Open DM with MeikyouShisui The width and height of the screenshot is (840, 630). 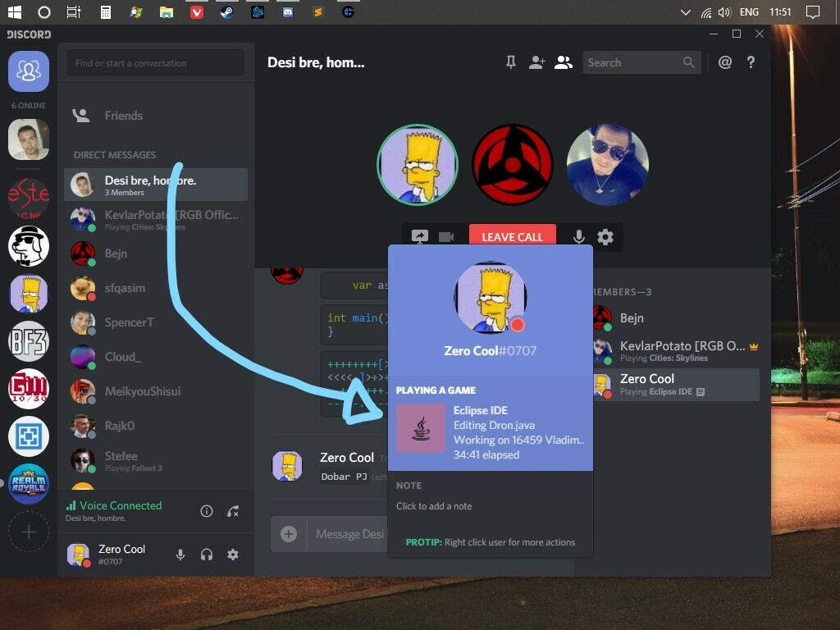click(x=155, y=391)
